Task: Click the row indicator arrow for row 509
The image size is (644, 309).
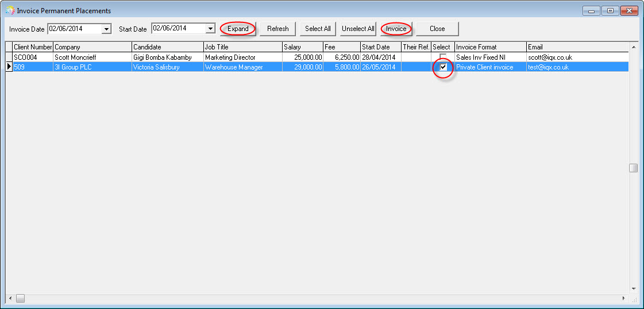Action: [x=9, y=67]
